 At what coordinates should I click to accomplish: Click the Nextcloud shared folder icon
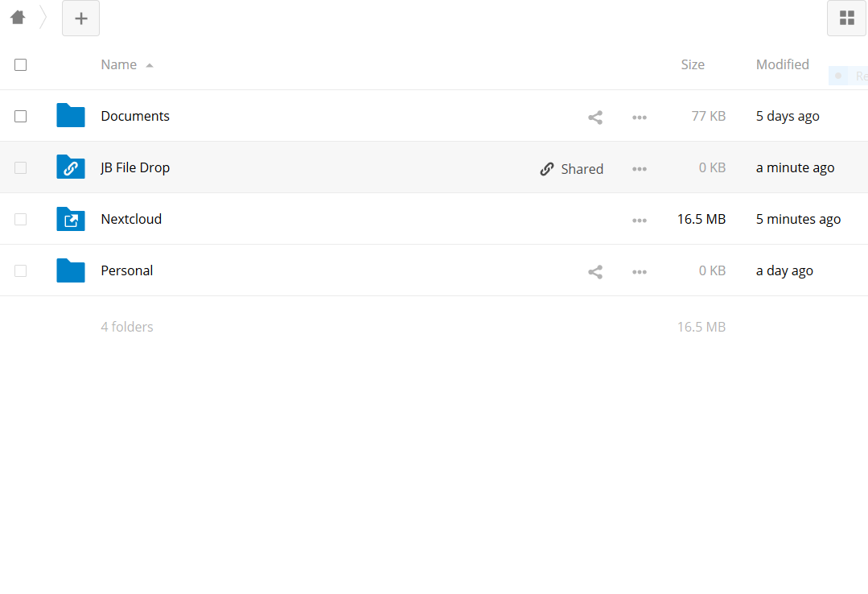click(x=71, y=219)
